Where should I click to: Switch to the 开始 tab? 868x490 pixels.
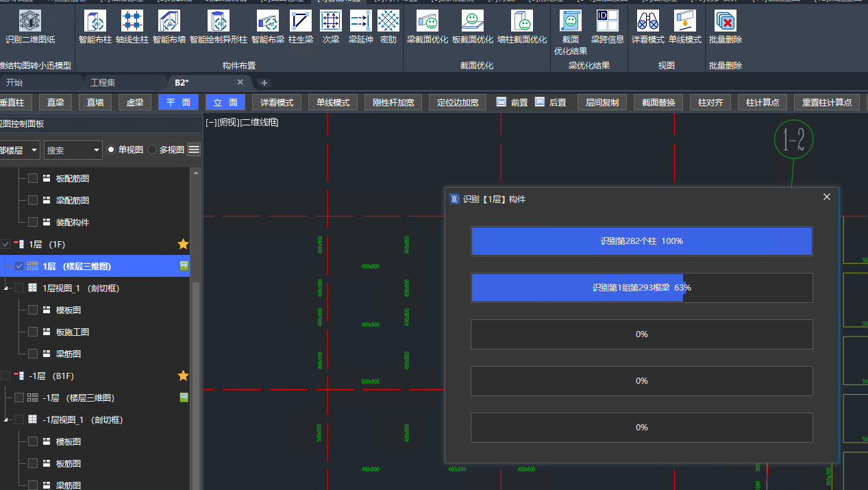click(x=14, y=82)
